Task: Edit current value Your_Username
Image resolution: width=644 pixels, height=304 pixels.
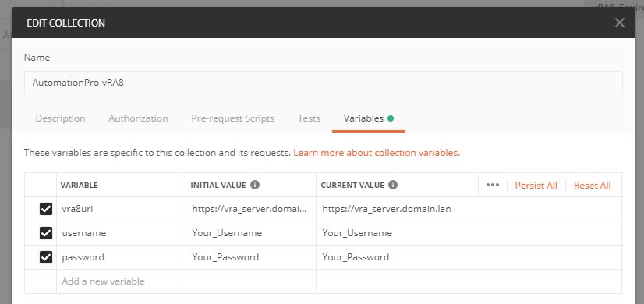Action: click(x=469, y=233)
